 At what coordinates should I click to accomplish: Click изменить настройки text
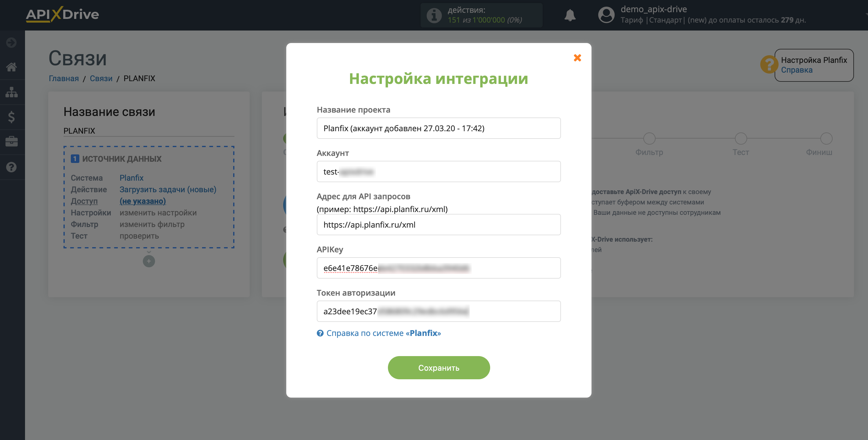[x=158, y=213]
